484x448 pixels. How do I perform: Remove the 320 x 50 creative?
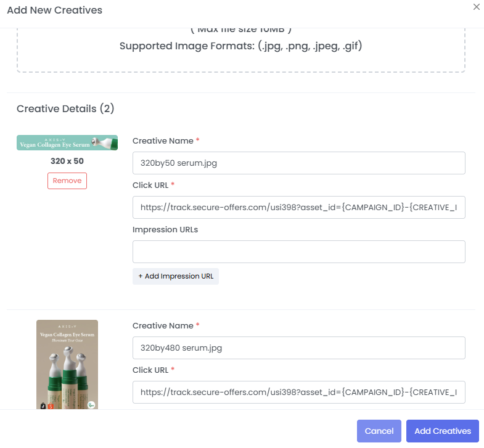point(67,181)
